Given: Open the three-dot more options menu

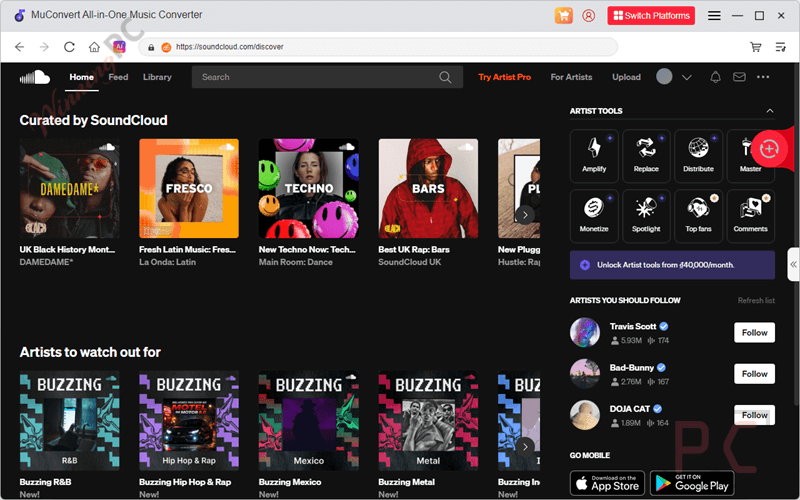Looking at the screenshot, I should click(763, 77).
